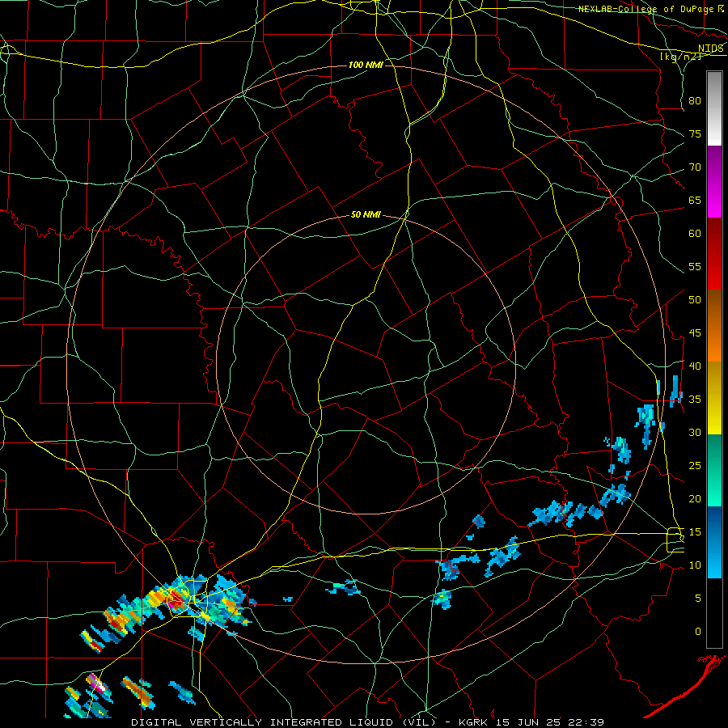
Task: Pick the blue segment of the color bar
Action: click(714, 542)
